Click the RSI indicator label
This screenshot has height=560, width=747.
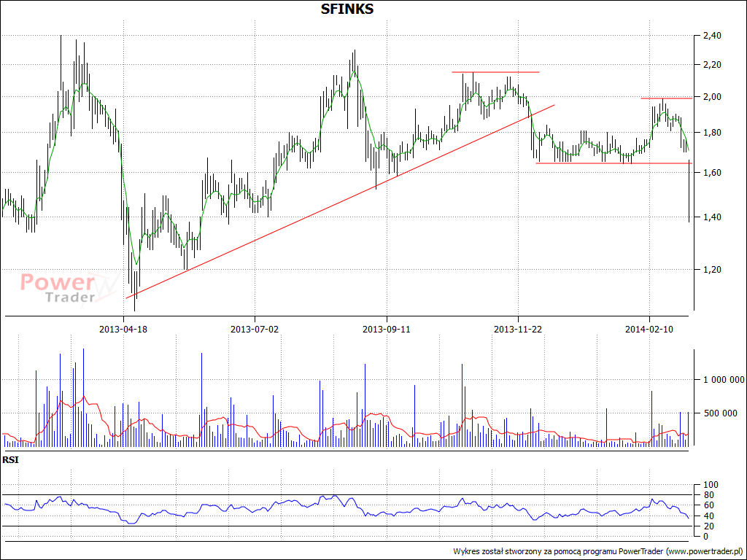pos(10,460)
